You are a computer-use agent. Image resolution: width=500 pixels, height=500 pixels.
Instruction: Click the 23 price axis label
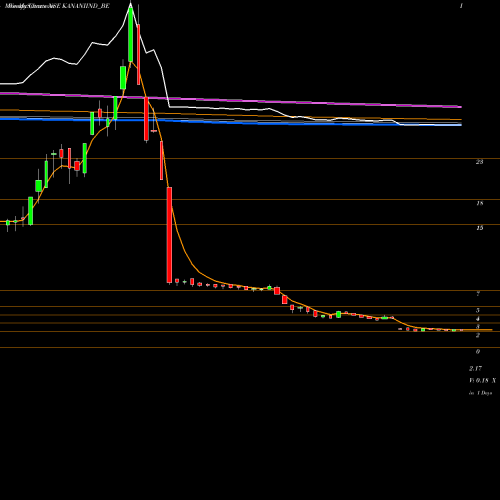pos(479,162)
